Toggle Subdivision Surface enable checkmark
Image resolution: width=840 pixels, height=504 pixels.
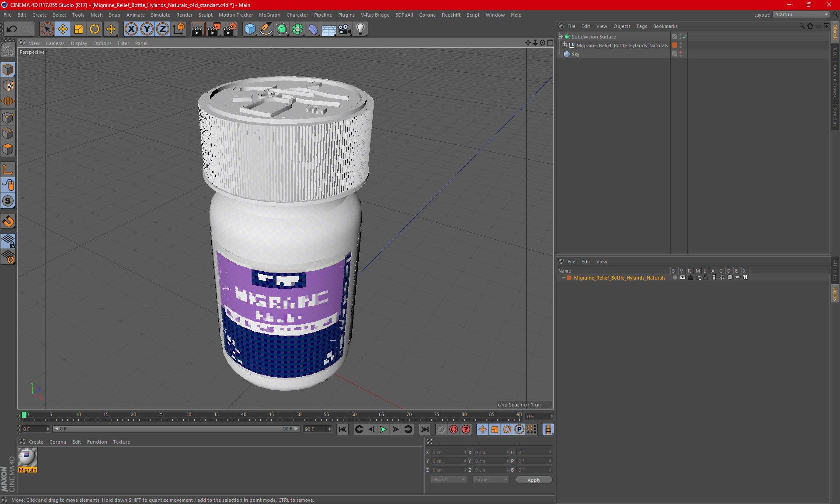[685, 37]
